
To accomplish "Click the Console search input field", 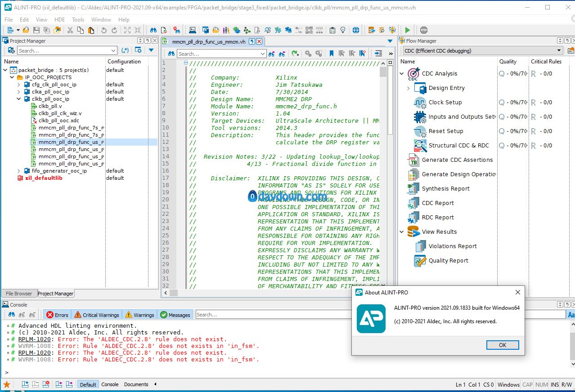I will click(381, 315).
